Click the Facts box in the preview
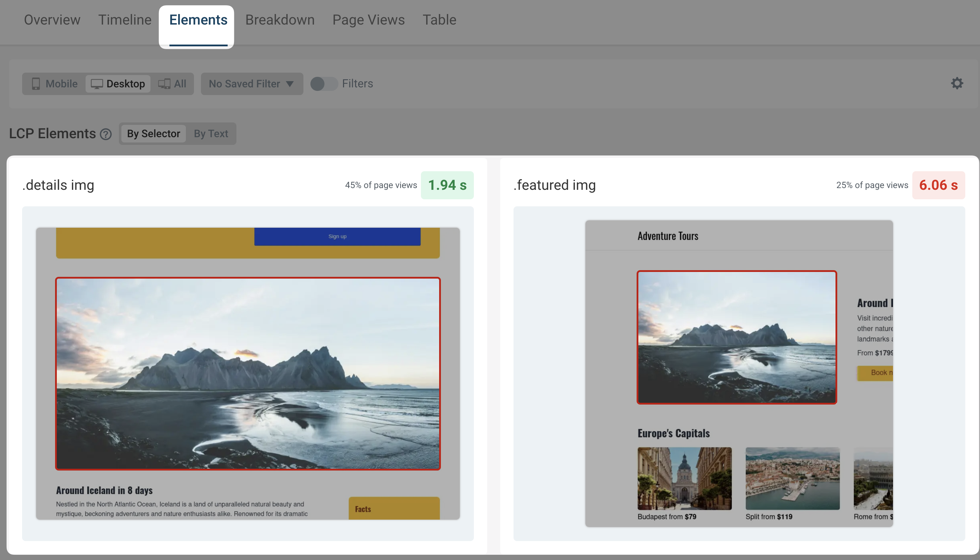This screenshot has height=560, width=980. click(394, 508)
